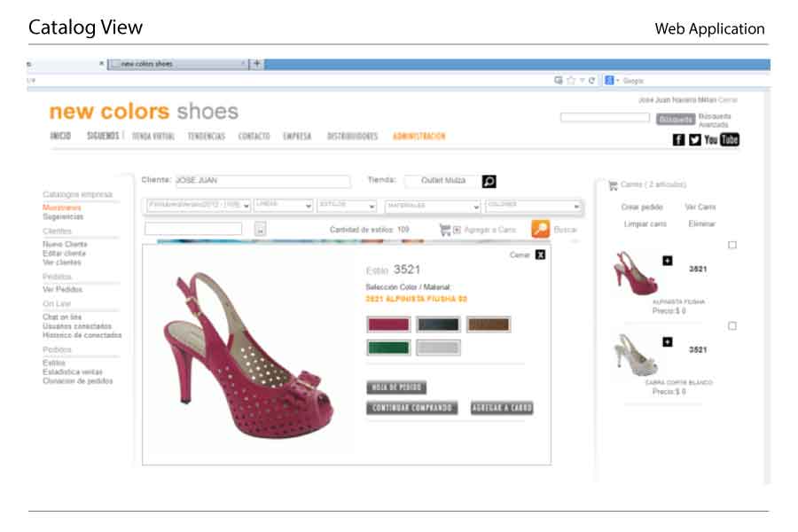
Task: Click plus icon on Cabra Corte Blanco item
Action: pyautogui.click(x=667, y=342)
